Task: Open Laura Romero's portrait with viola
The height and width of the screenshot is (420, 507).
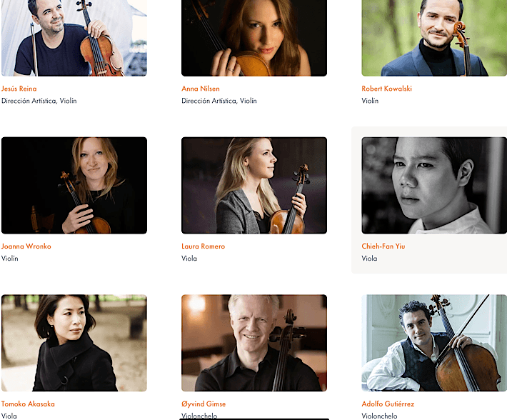Action: tap(254, 185)
